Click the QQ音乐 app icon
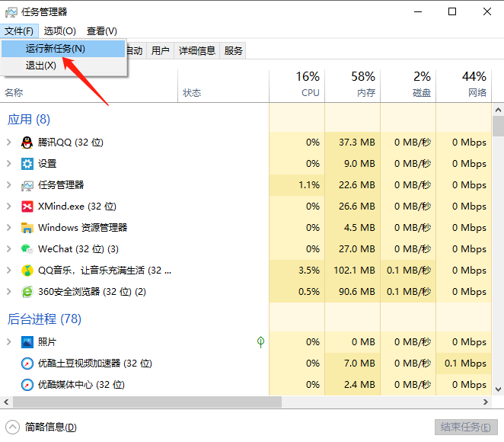The height and width of the screenshot is (442, 504). point(27,271)
